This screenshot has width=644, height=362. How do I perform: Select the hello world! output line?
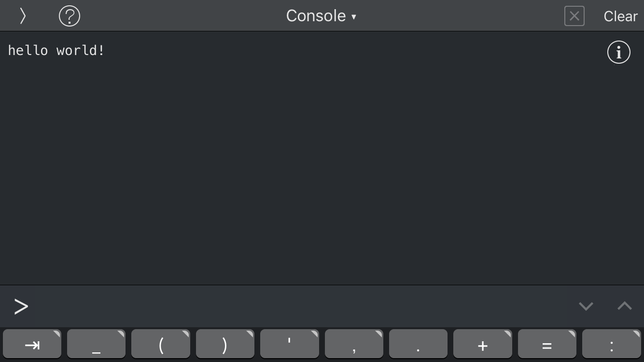pyautogui.click(x=56, y=50)
